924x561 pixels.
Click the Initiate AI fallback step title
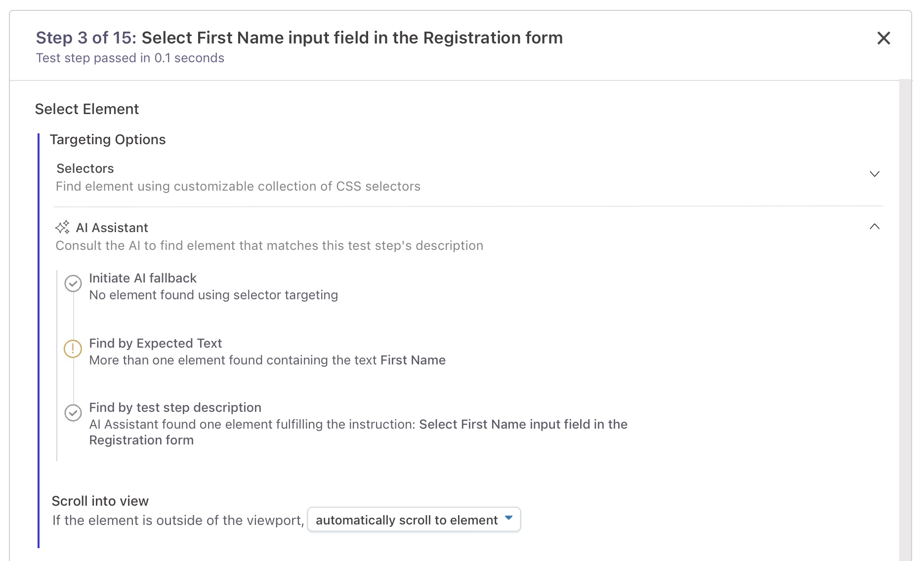coord(142,278)
